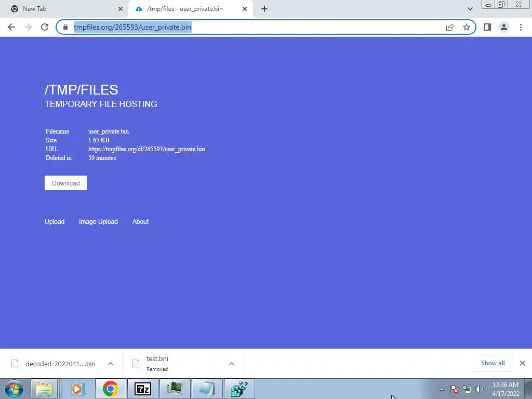Select the /tmp/files - user_private.bin tab

[190, 9]
